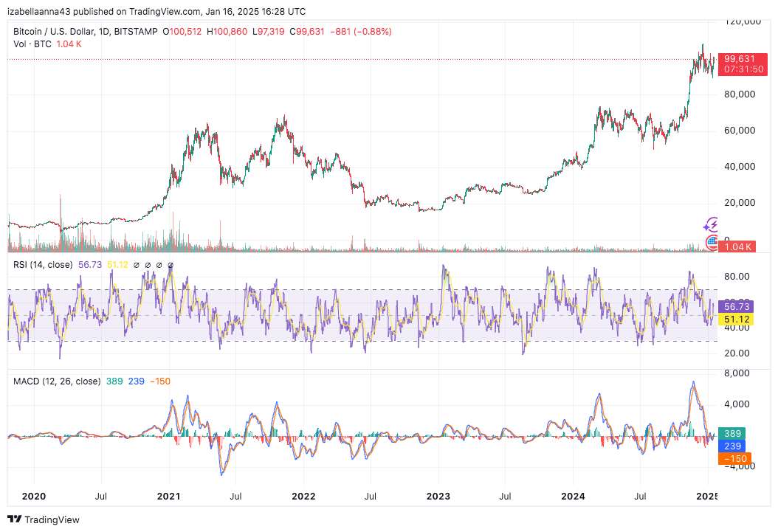This screenshot has width=778, height=532.
Task: Click the positive 4,000 MACD scale label
Action: [737, 404]
